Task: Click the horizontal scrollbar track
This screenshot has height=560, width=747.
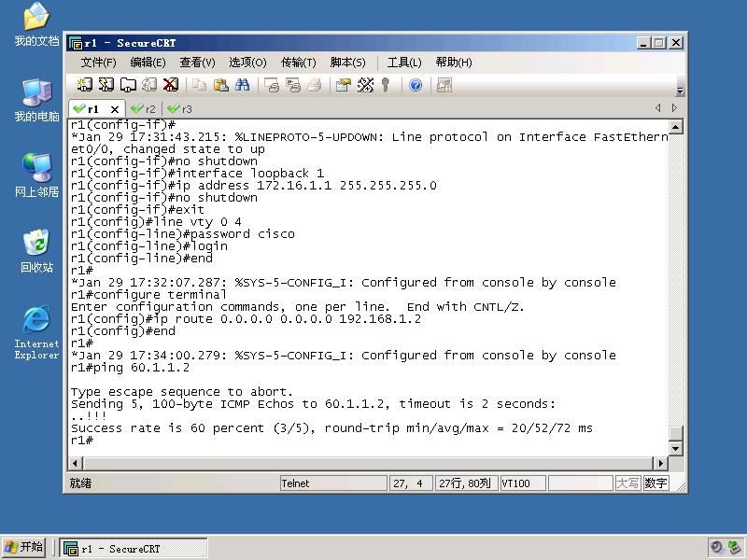Action: (x=368, y=463)
